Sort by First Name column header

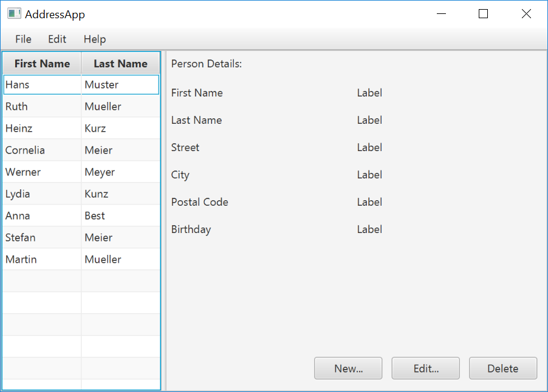pos(42,64)
